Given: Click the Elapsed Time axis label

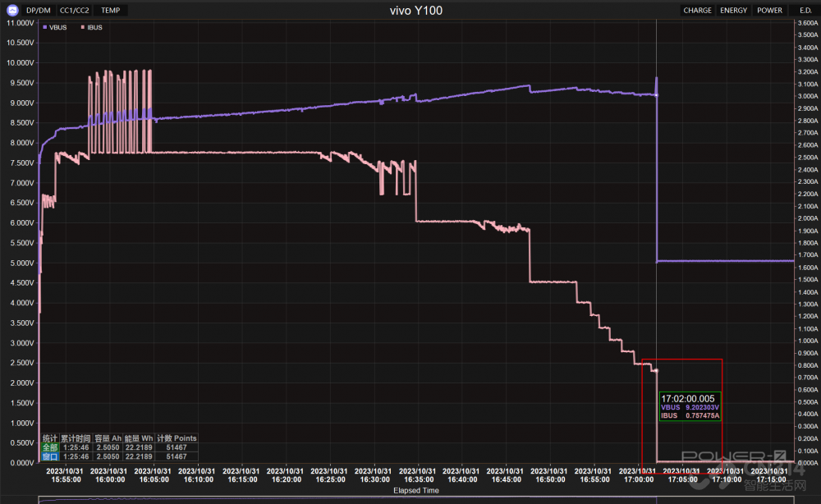Looking at the screenshot, I should click(x=415, y=490).
